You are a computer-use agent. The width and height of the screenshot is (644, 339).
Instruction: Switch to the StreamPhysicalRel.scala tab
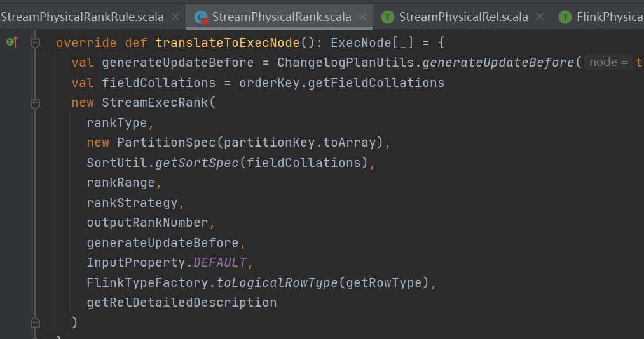pos(463,17)
